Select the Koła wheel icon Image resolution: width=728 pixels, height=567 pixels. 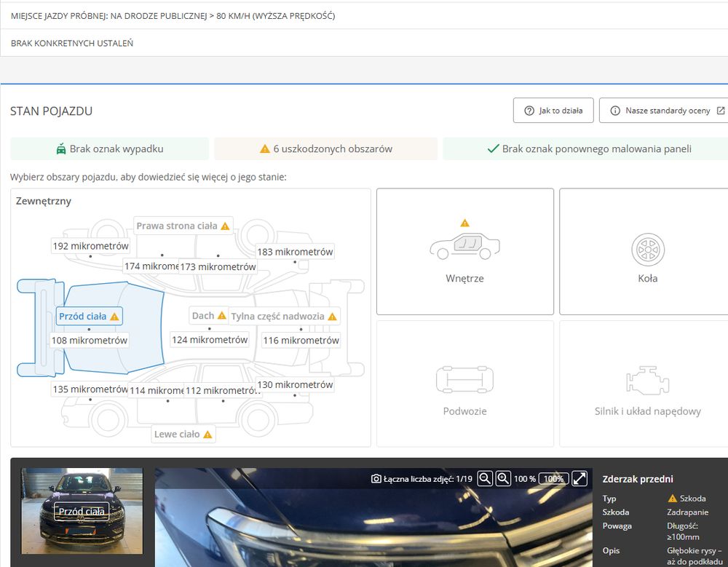[x=648, y=250]
